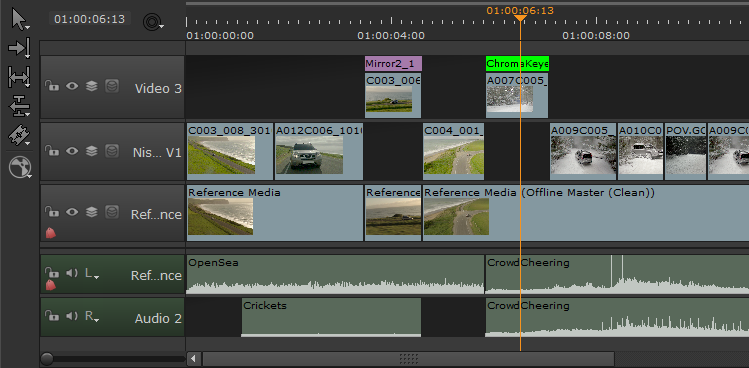Click the left arrow of the horizontal scrollbar
The height and width of the screenshot is (368, 749).
pos(193,358)
